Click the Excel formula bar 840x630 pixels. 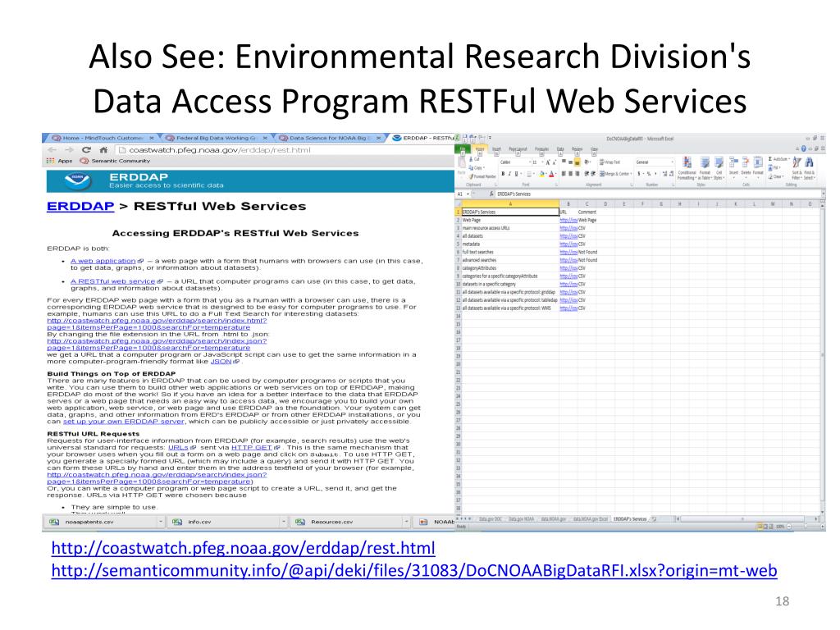[657, 194]
